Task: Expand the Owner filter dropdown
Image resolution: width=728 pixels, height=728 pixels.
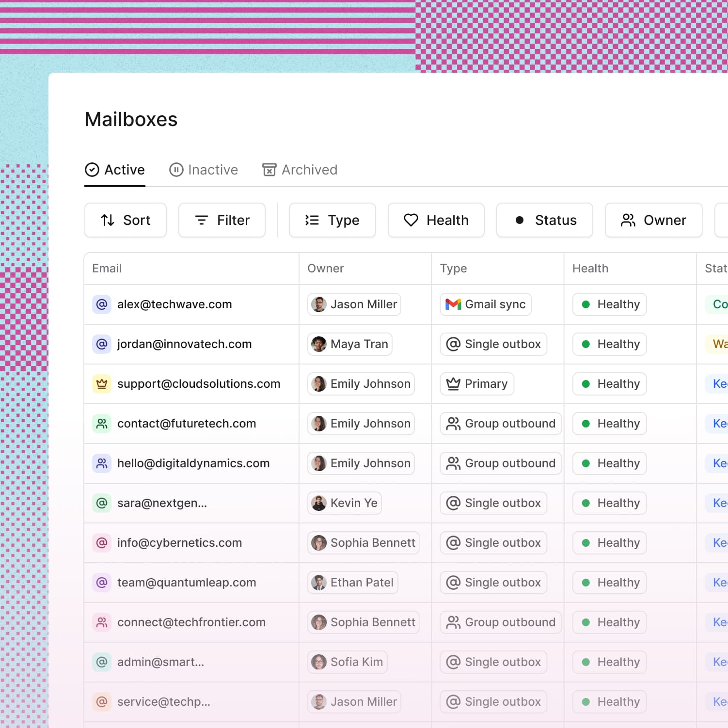Action: pyautogui.click(x=653, y=220)
